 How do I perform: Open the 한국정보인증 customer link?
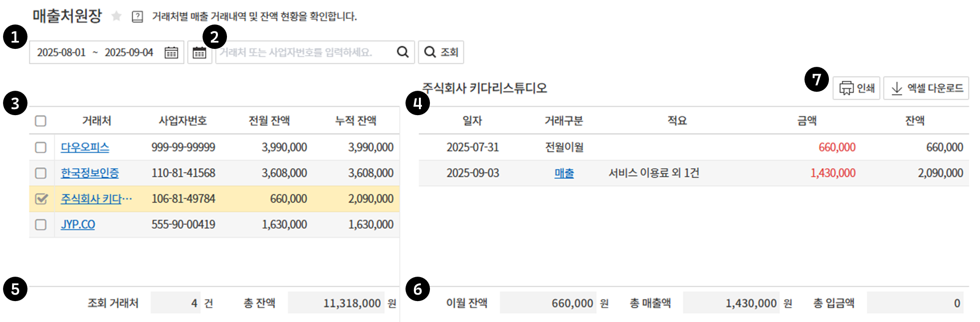click(90, 173)
